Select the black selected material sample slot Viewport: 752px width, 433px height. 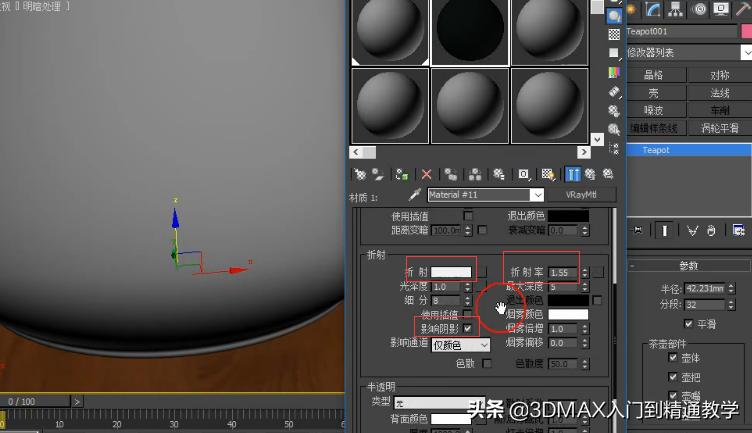(x=470, y=32)
